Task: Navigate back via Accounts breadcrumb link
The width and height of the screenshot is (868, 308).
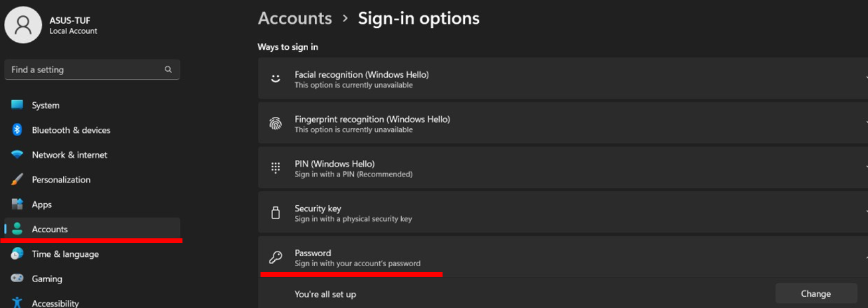Action: 295,19
